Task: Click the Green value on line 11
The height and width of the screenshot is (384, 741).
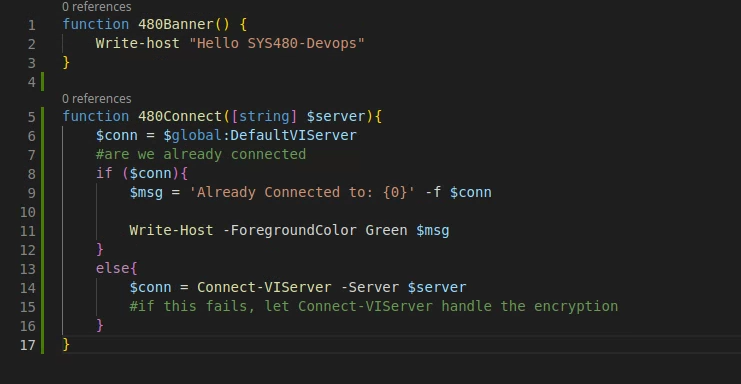Action: click(386, 230)
